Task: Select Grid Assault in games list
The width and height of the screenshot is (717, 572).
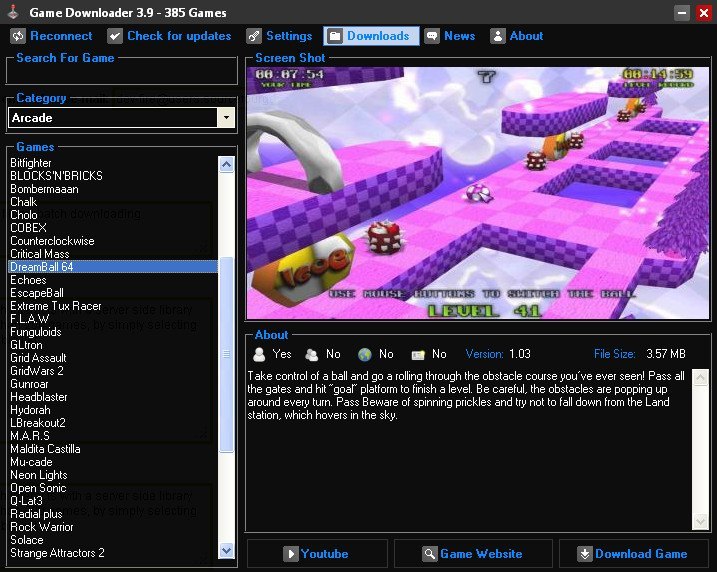Action: (113, 358)
